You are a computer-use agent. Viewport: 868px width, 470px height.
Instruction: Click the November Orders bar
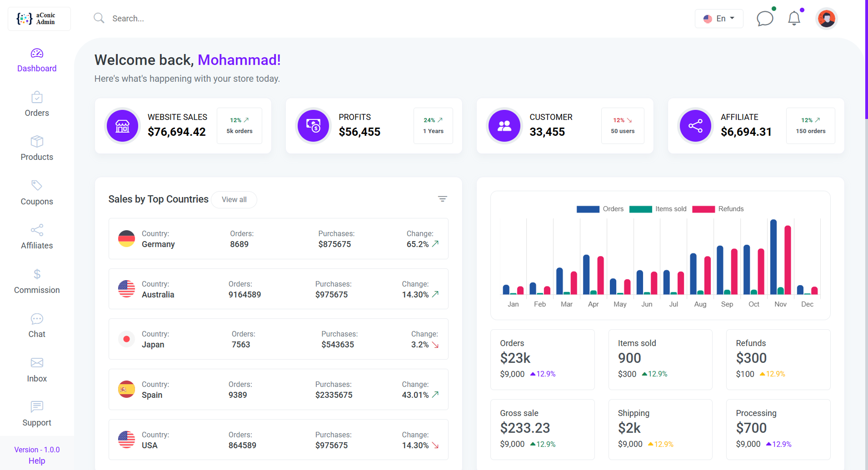pyautogui.click(x=773, y=257)
